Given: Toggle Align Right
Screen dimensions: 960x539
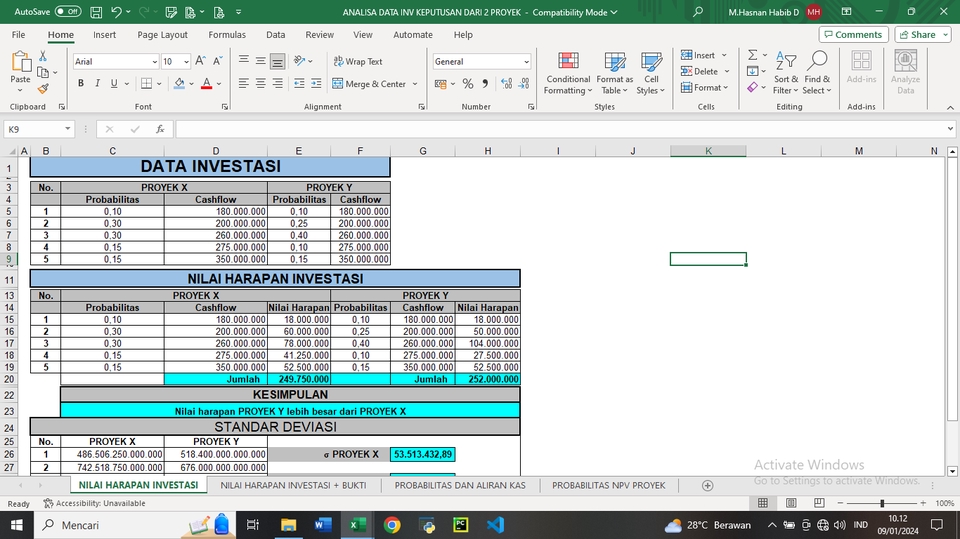Looking at the screenshot, I should pyautogui.click(x=277, y=83).
